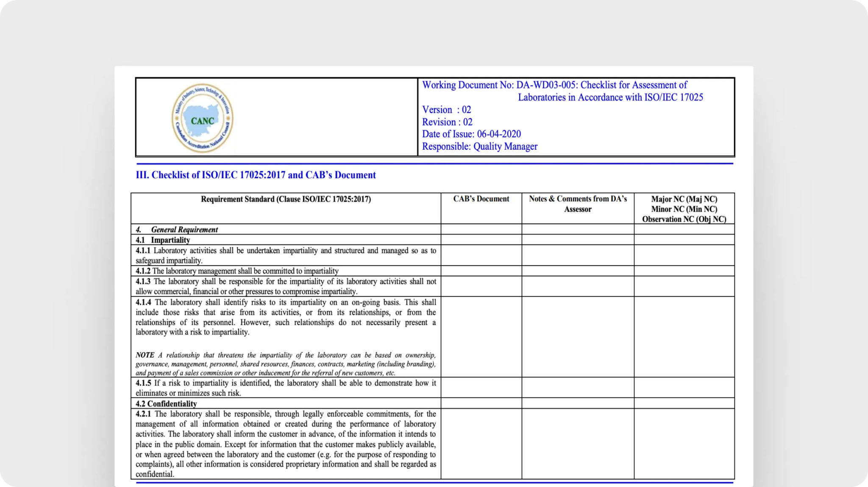868x487 pixels.
Task: Click the 'Date of Issue: 06-04-2020' line
Action: click(471, 134)
